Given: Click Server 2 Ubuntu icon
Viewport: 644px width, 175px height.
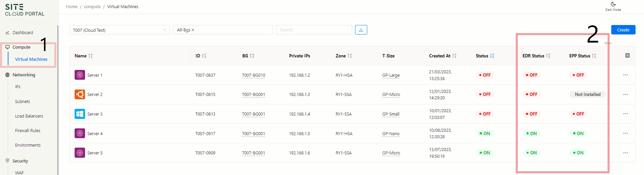Looking at the screenshot, I should point(80,94).
